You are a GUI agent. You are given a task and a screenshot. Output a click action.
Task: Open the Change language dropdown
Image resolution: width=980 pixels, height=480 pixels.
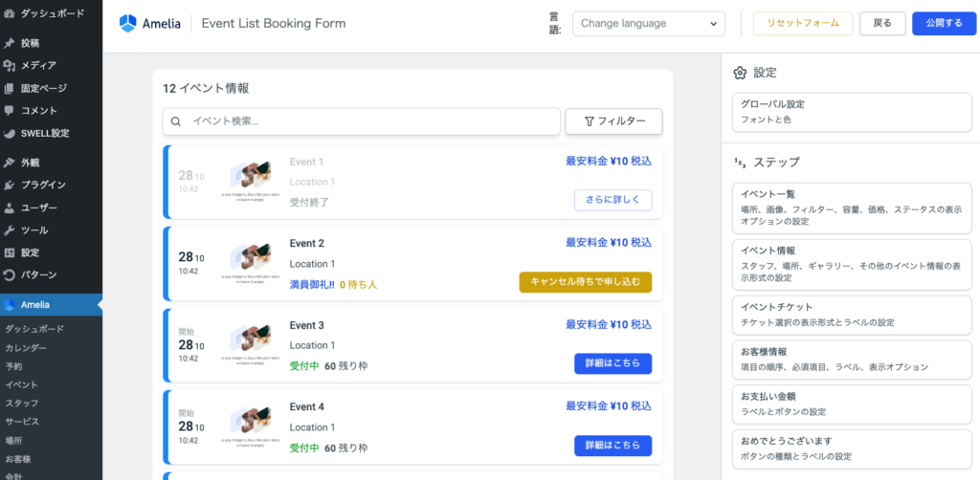tap(648, 23)
